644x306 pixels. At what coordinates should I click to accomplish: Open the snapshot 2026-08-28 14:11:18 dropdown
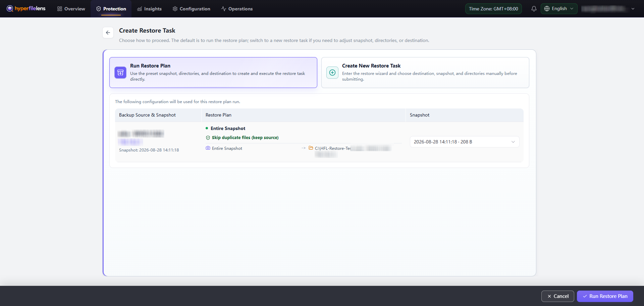(x=465, y=142)
